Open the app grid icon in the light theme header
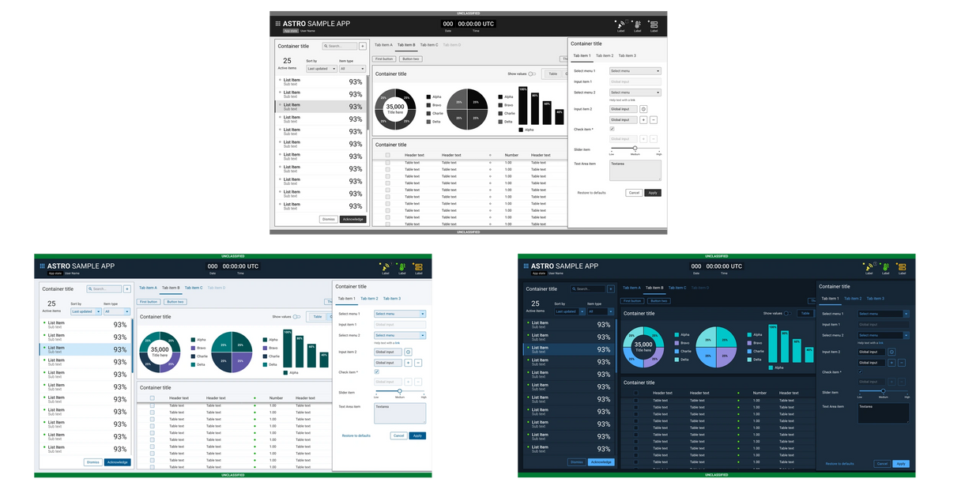 click(x=41, y=266)
